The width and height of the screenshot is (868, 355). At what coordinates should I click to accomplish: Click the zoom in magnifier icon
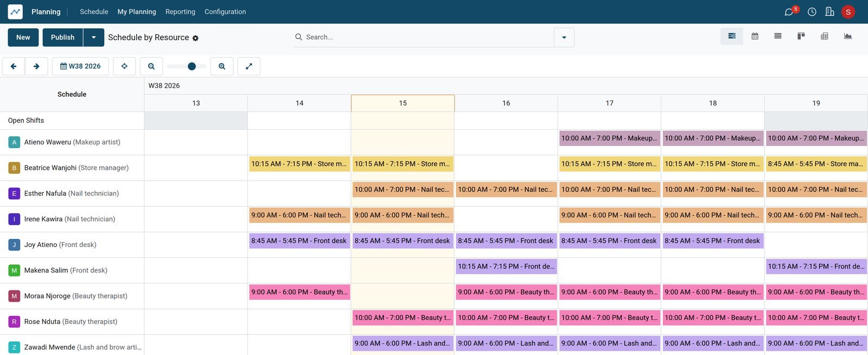click(222, 66)
